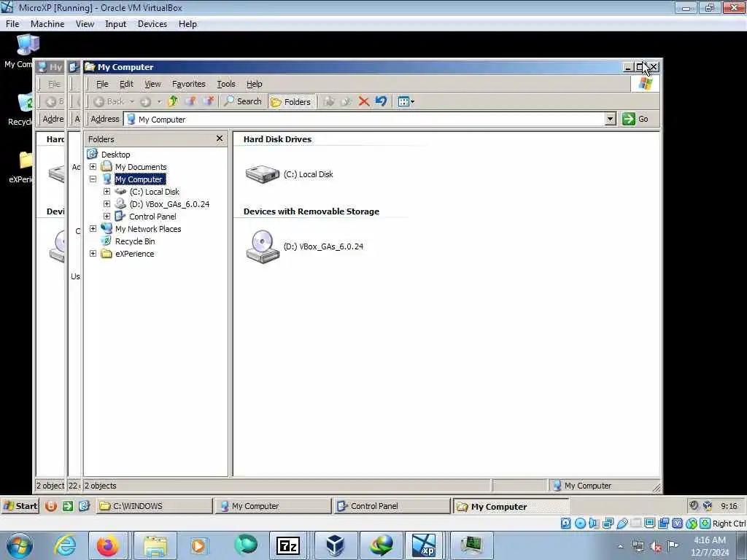Screen dimensions: 747x560
Task: Open Explorer's Edit menu
Action: 126,84
